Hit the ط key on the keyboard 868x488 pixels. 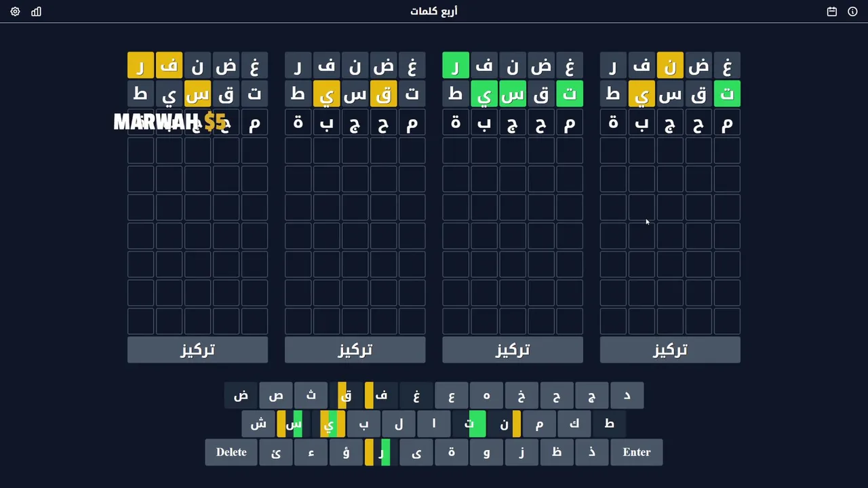click(x=609, y=424)
